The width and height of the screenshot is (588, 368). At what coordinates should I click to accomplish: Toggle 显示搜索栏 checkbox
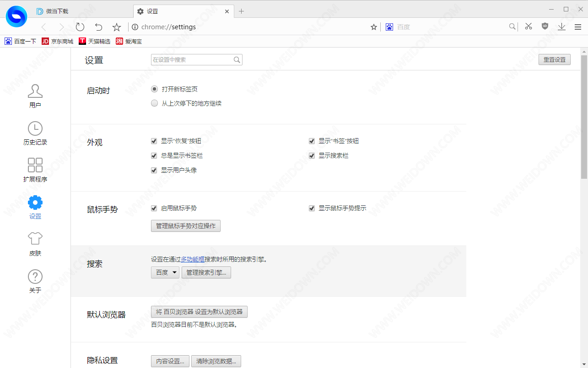312,156
